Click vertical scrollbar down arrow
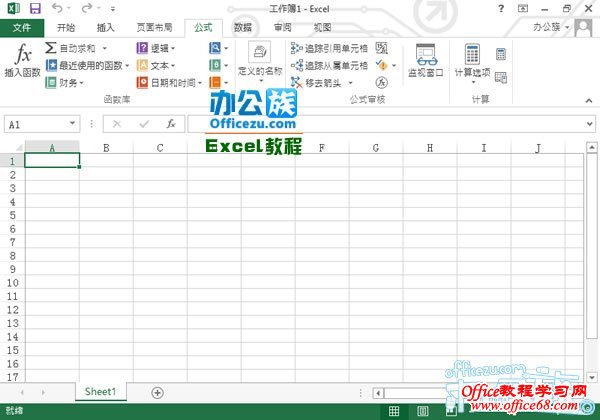The image size is (600, 420). 592,377
